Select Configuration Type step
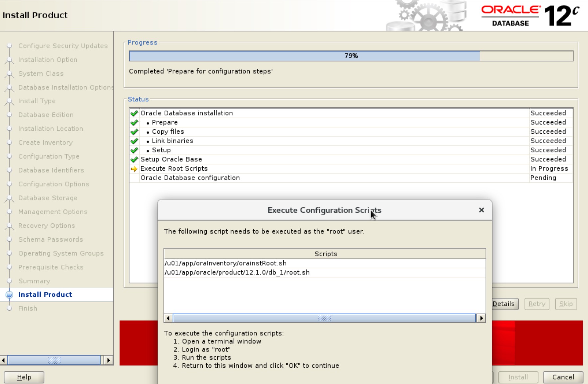This screenshot has width=588, height=384. coord(49,156)
